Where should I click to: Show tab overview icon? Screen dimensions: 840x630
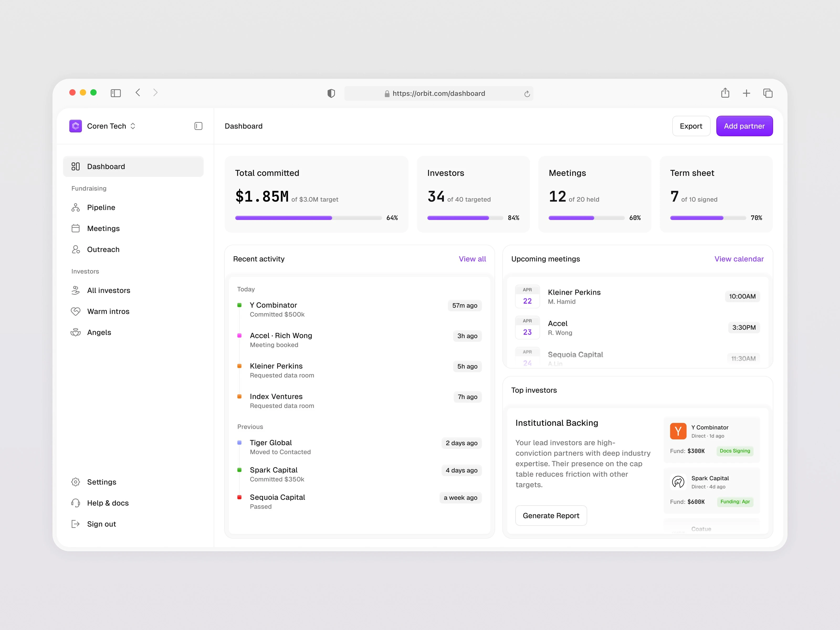pos(768,93)
